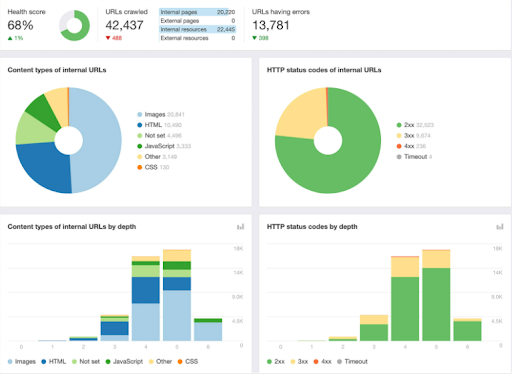Viewport: 512px width, 374px height.
Task: Open the External pages row
Action: point(197,21)
